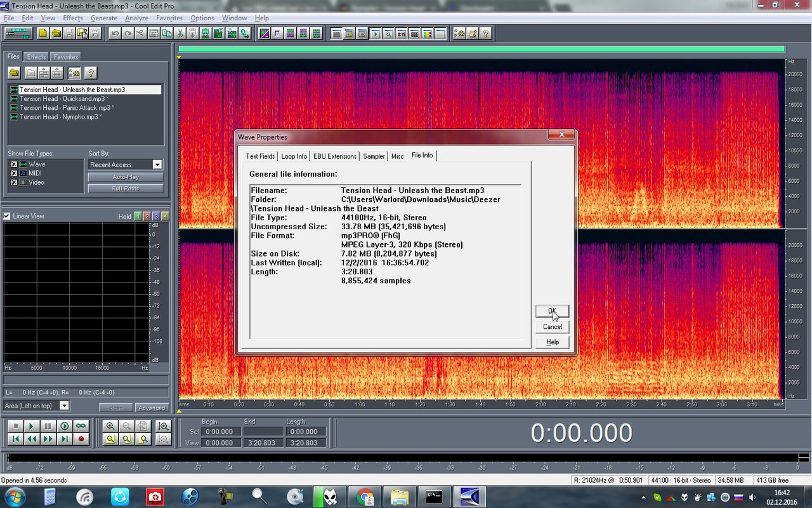Click Zoom Out Full icon in zoom panel

click(143, 426)
